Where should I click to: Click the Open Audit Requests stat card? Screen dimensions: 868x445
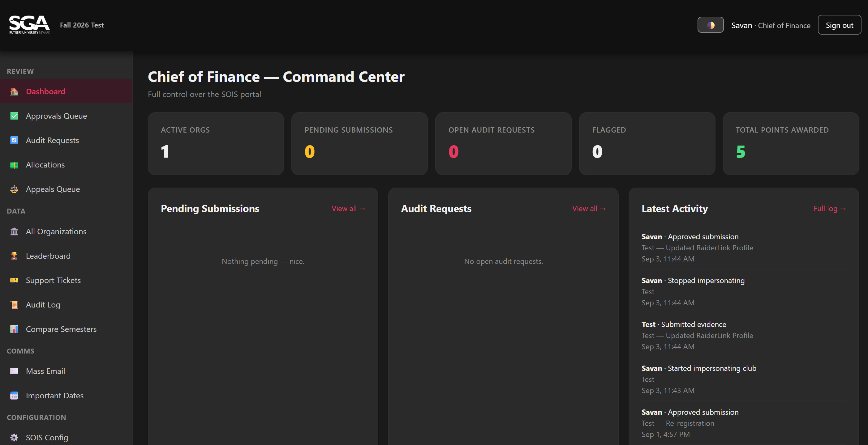point(503,144)
